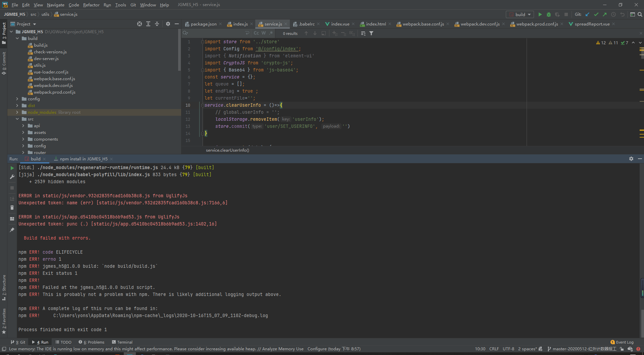The image size is (644, 355).
Task: Click the green Debug bug icon
Action: (548, 14)
